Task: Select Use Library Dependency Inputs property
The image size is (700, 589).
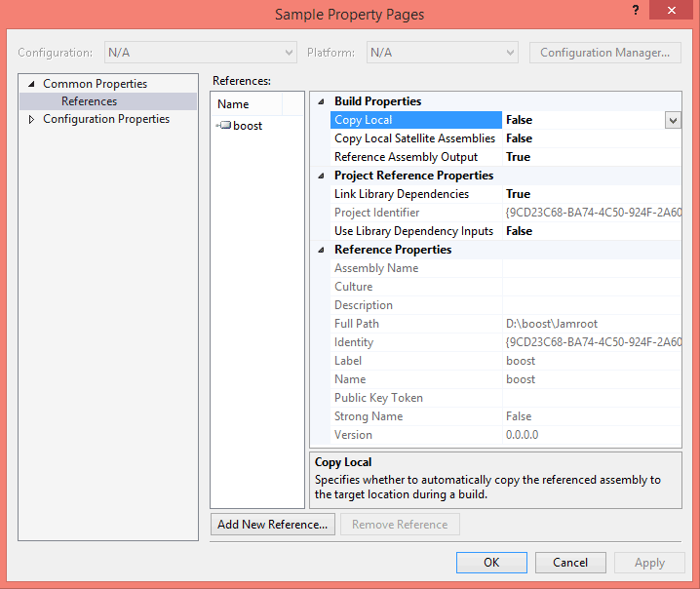Action: 413,231
